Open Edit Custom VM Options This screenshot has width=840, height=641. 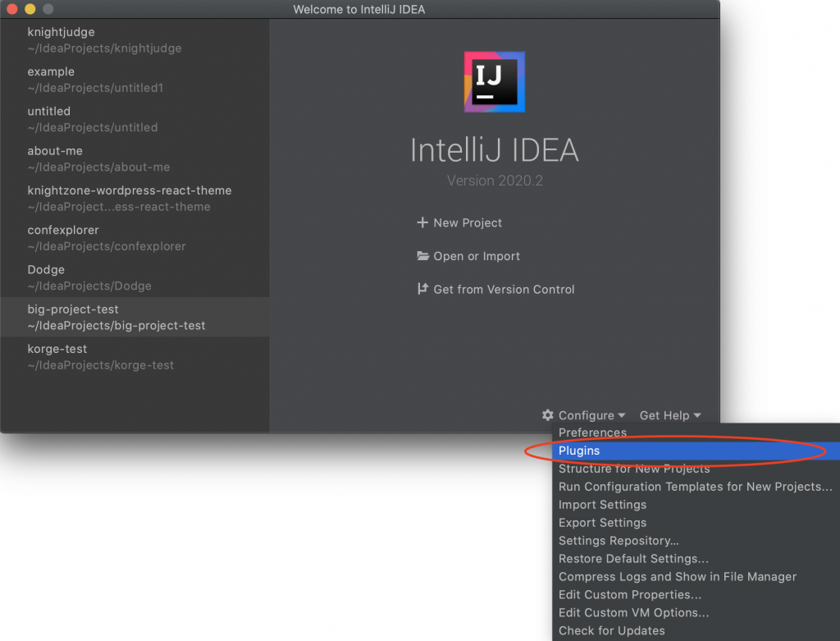coord(696,612)
